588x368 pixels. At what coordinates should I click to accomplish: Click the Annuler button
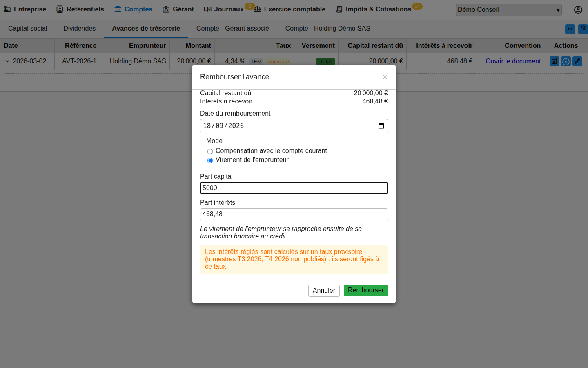[x=324, y=291]
